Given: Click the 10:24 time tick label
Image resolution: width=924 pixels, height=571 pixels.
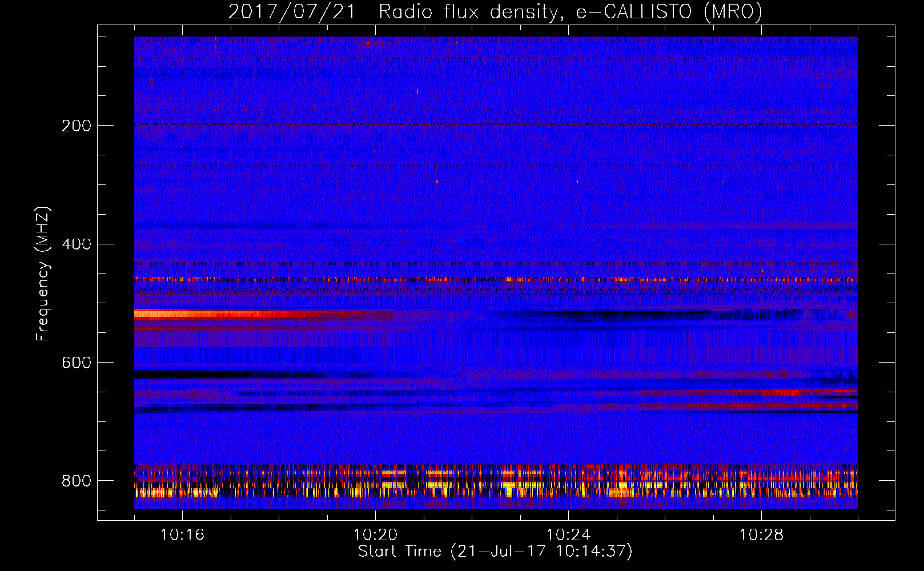Looking at the screenshot, I should pos(568,535).
